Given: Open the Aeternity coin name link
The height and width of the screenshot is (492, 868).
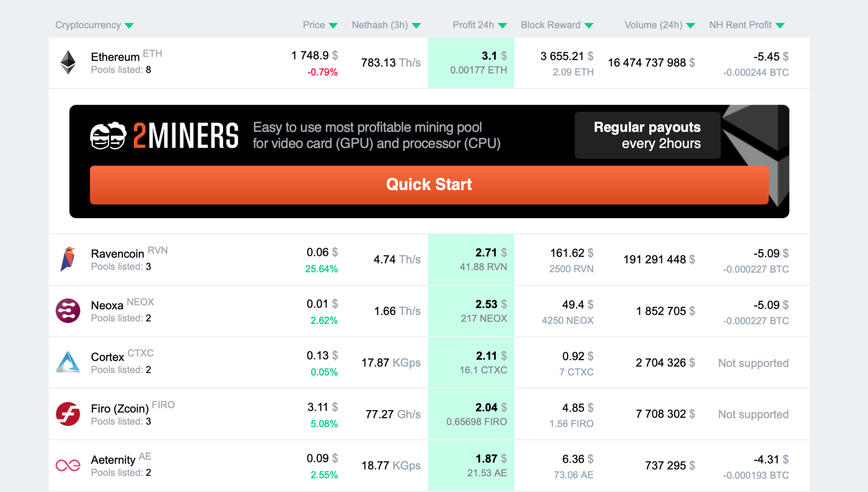Looking at the screenshot, I should 113,460.
